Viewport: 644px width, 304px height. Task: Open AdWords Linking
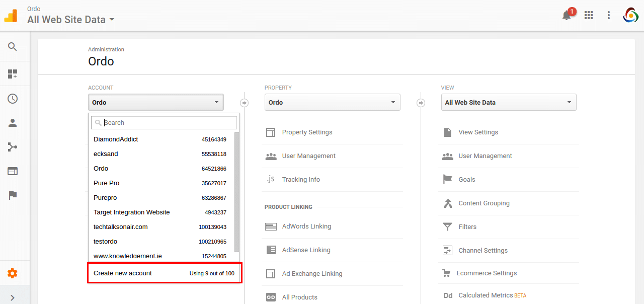(306, 226)
